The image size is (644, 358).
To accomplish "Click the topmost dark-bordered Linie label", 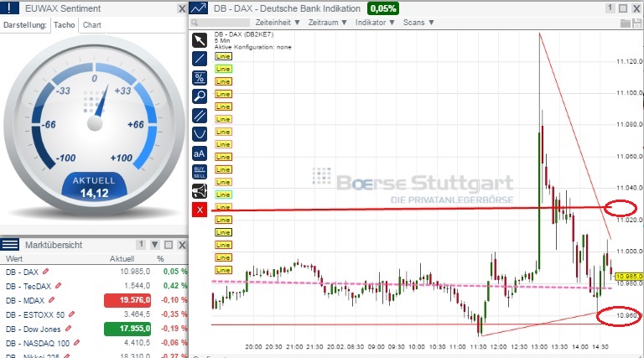I will pos(223,56).
